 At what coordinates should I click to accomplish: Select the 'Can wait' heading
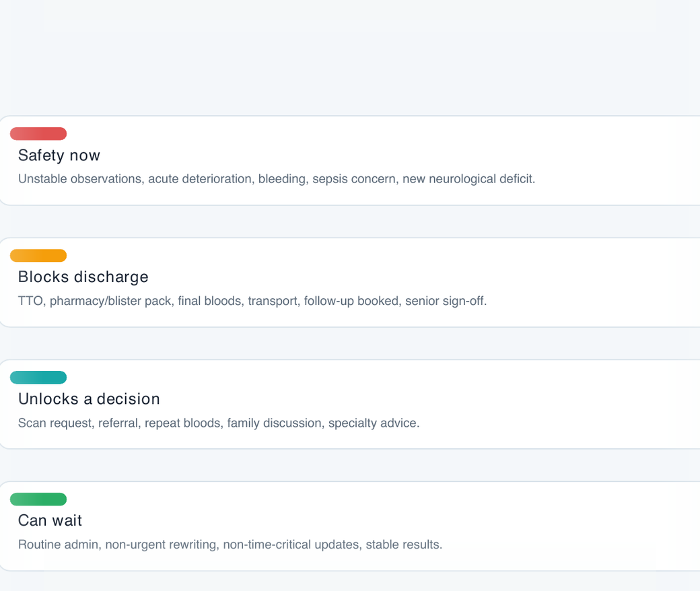tap(50, 520)
